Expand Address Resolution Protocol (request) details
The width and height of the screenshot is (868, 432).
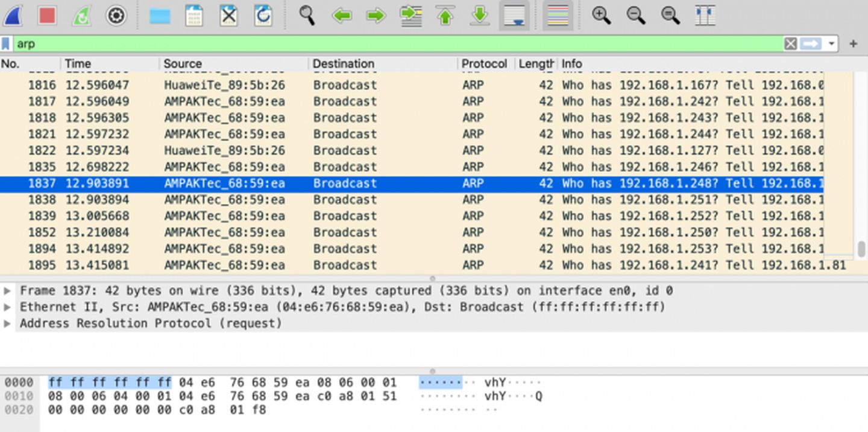(x=7, y=323)
